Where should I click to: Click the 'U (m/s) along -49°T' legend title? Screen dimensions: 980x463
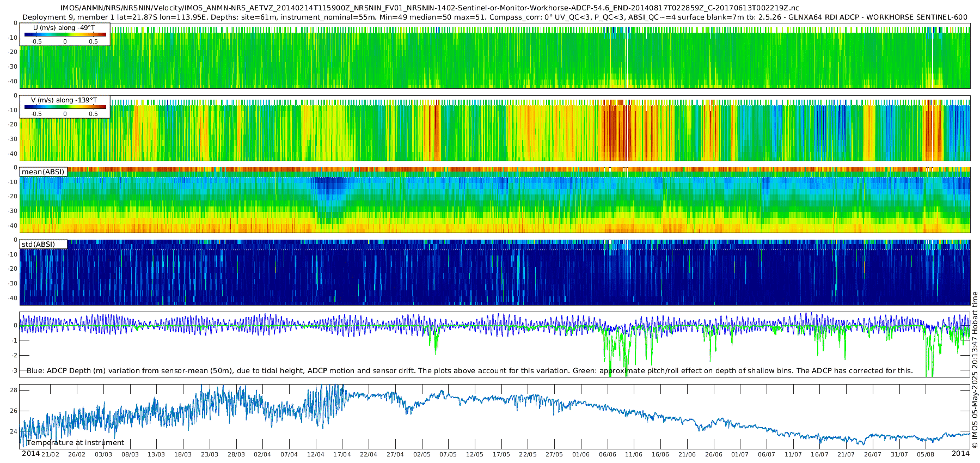pos(64,28)
